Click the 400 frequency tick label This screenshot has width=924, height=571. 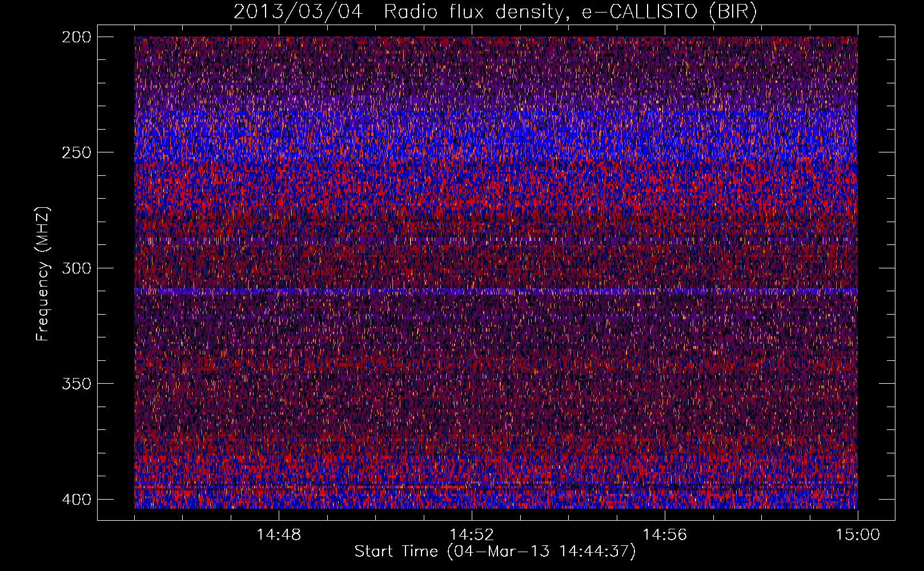[x=76, y=500]
